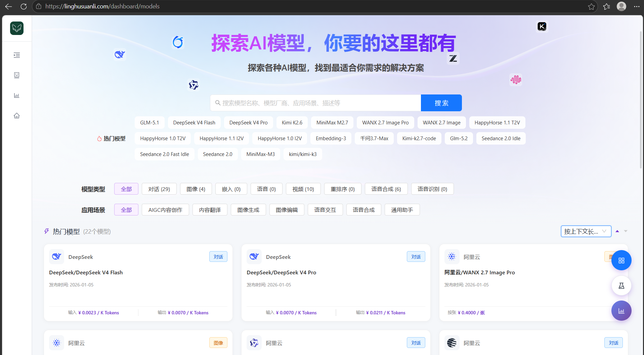644x355 pixels.
Task: Click the blue grid floating button
Action: tap(621, 261)
